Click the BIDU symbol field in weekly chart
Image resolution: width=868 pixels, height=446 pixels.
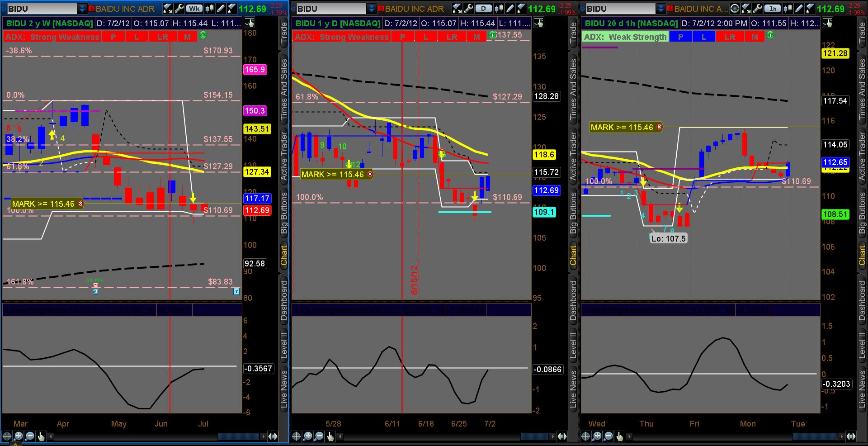click(42, 9)
